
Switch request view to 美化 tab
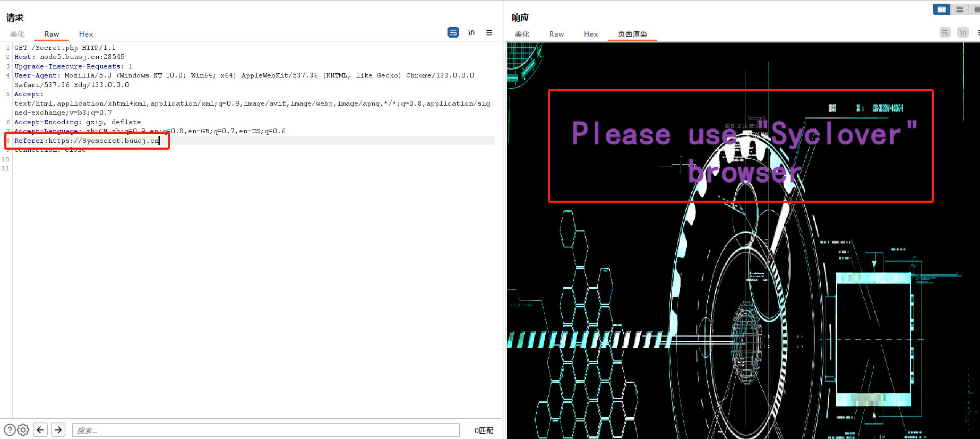pyautogui.click(x=18, y=34)
